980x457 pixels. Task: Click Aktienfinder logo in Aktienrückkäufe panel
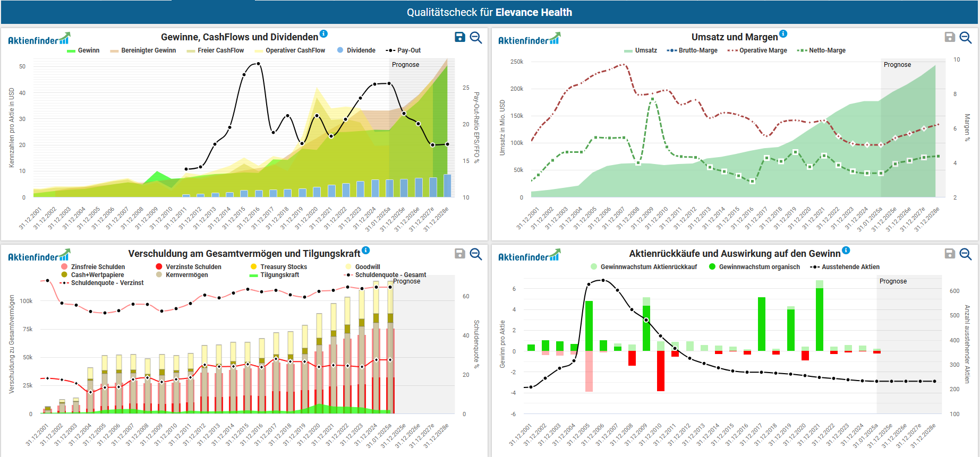(x=529, y=256)
